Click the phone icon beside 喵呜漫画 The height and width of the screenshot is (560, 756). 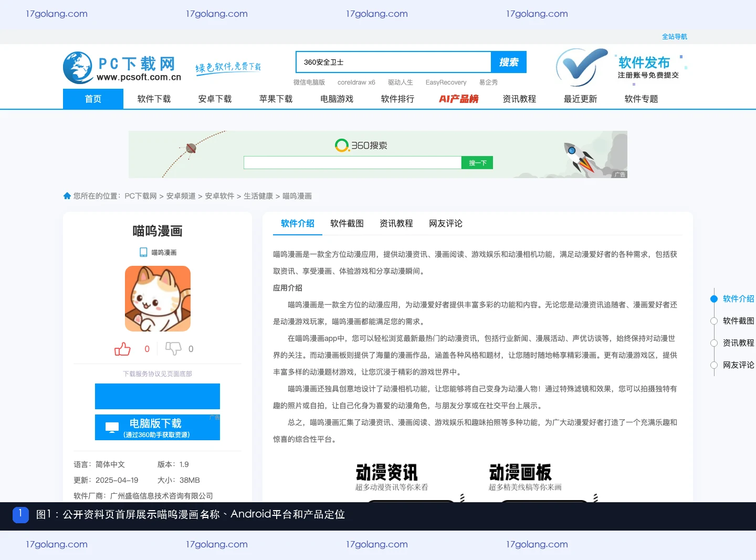point(143,252)
